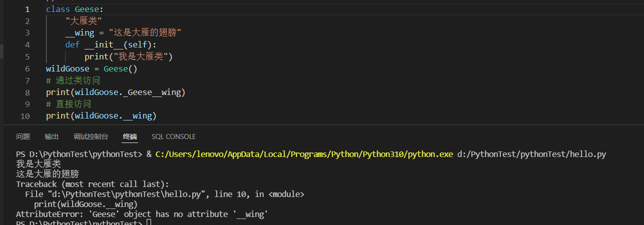Click line number 4 in the gutter

point(27,44)
